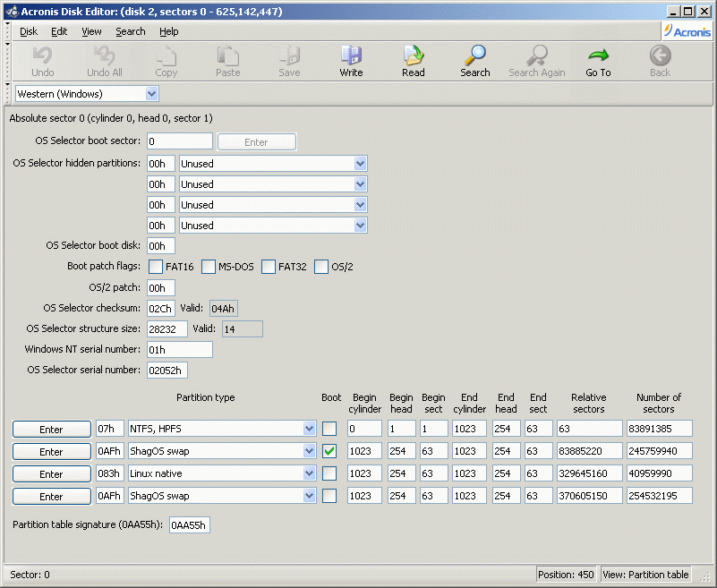Click Enter button for Linux native partition
The image size is (717, 588).
[x=51, y=473]
